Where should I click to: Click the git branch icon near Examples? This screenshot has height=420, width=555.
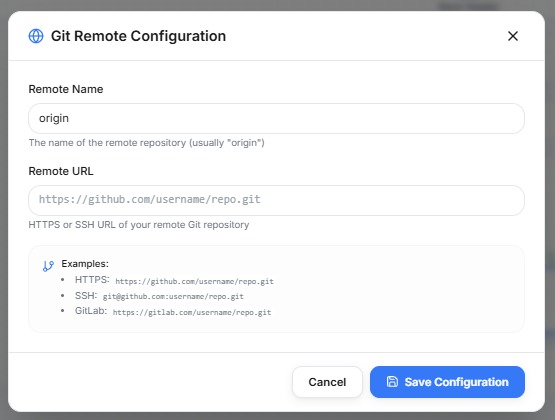(48, 266)
